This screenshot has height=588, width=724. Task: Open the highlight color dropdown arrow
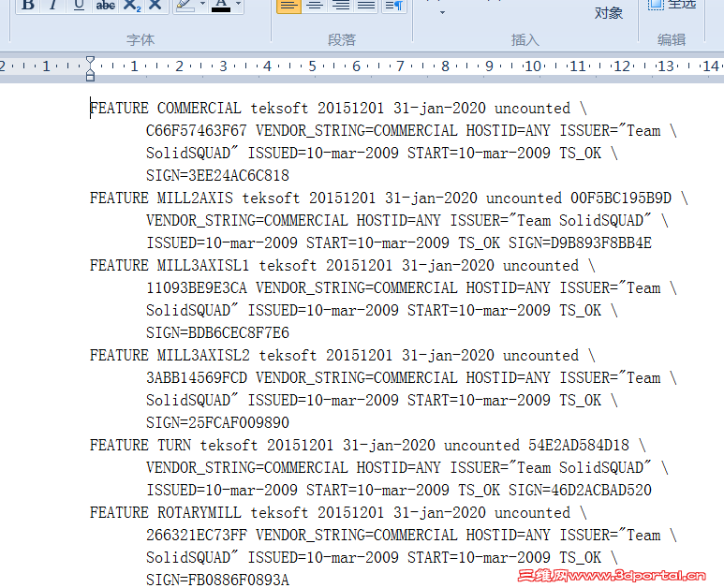pos(202,5)
